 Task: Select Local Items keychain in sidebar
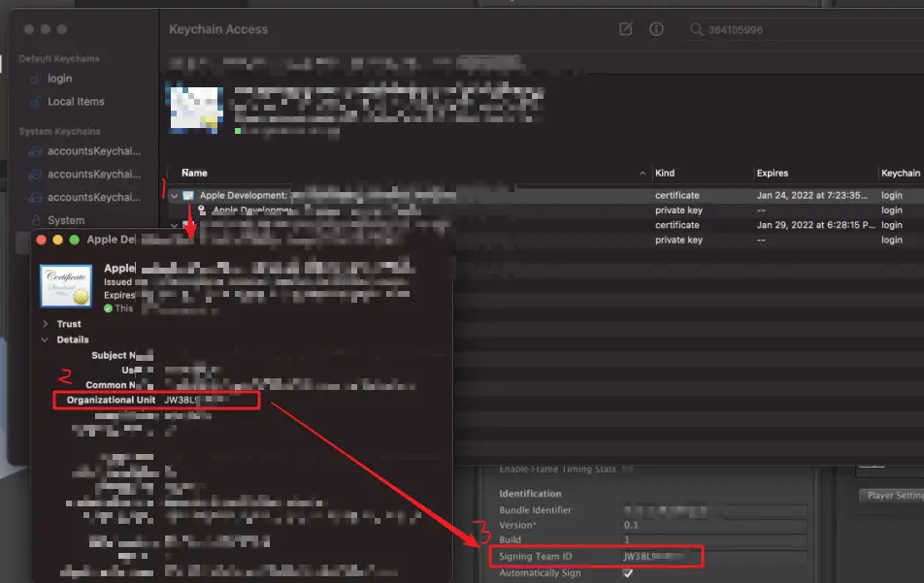point(76,101)
